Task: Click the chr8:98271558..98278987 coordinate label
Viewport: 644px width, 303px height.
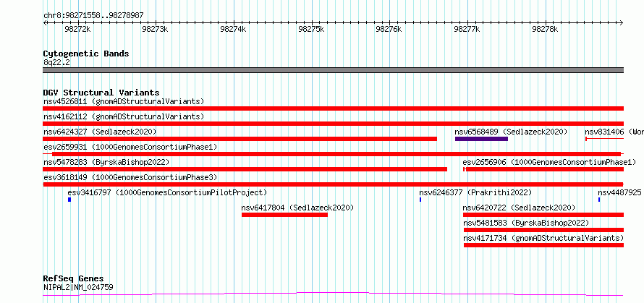Action: coord(93,16)
